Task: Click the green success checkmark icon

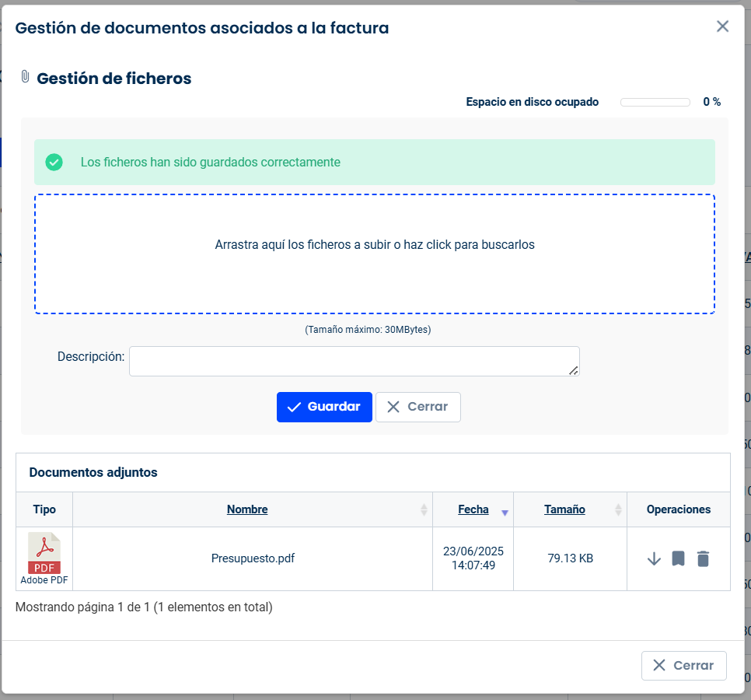Action: (54, 163)
